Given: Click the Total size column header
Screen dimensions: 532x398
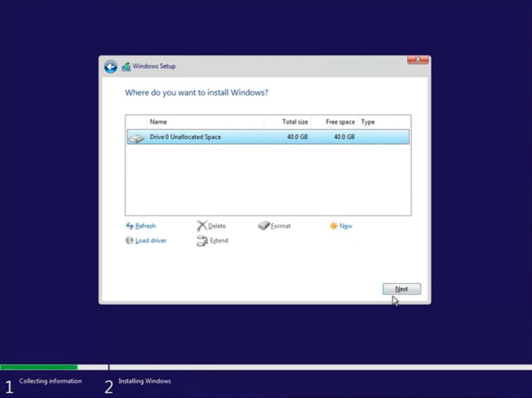Looking at the screenshot, I should (x=295, y=122).
